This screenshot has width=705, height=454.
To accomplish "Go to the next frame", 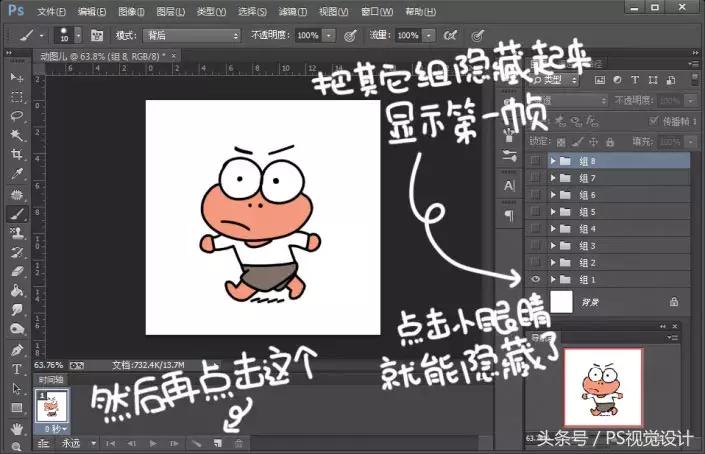I will tap(174, 444).
